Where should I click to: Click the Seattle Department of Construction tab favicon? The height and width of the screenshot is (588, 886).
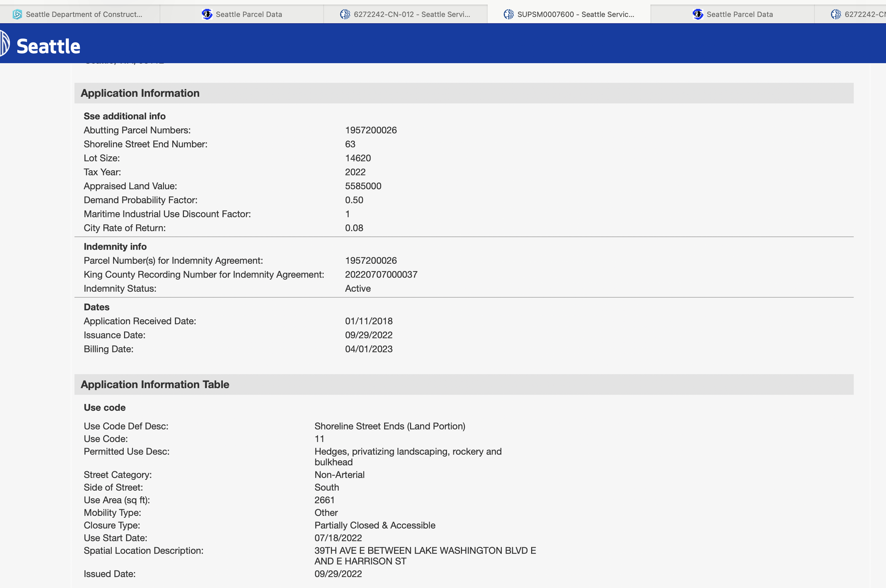coord(17,14)
